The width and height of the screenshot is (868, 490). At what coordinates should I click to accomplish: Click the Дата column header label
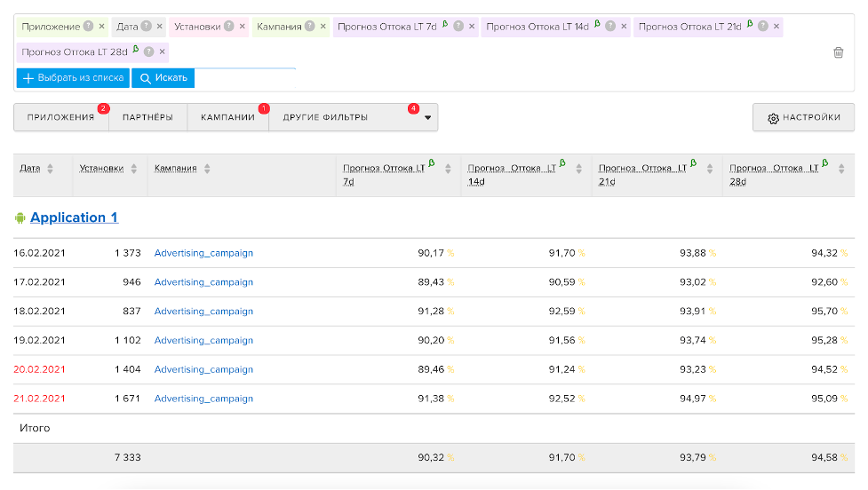point(30,168)
